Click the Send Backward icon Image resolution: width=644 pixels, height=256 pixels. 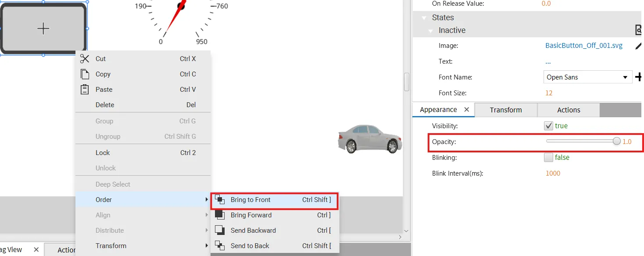point(220,231)
